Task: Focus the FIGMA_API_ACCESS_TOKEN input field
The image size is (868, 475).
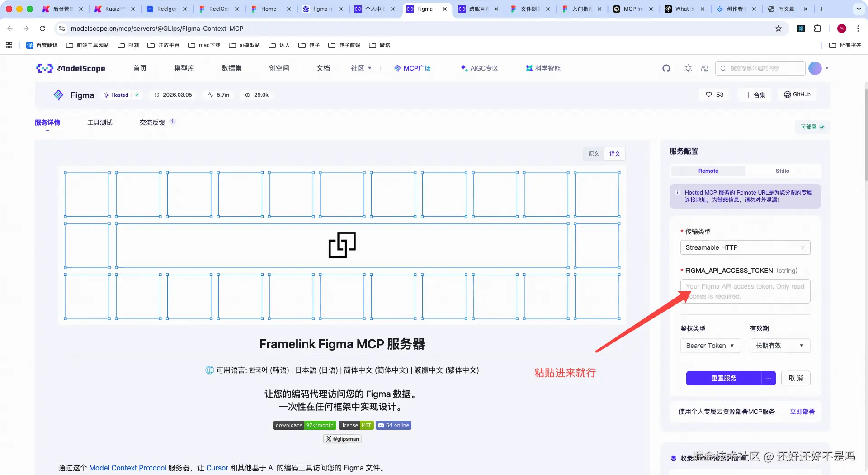Action: (745, 291)
